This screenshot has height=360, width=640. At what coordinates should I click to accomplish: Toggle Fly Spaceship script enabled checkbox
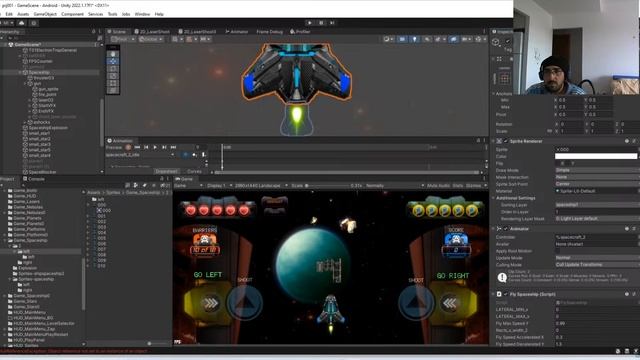tap(506, 294)
